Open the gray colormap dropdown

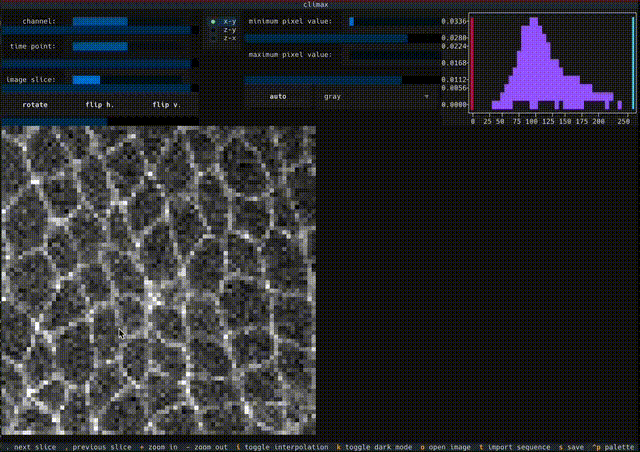tap(376, 96)
